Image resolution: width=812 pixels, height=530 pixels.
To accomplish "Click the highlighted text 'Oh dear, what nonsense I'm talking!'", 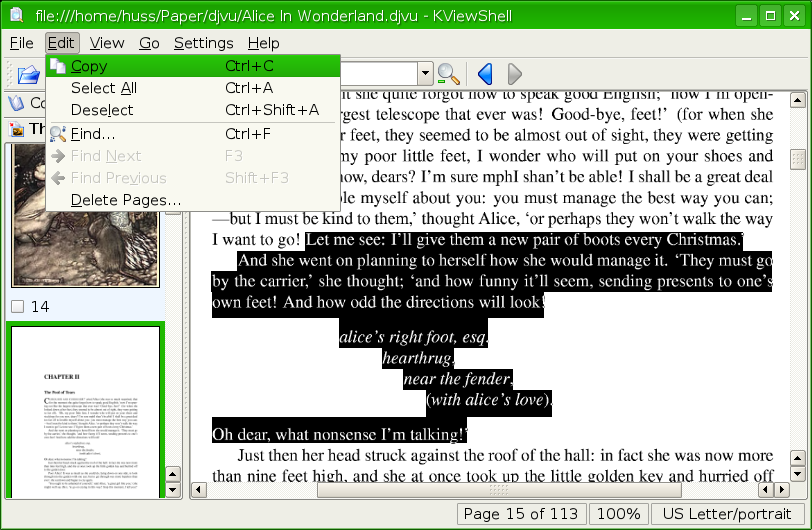I will click(339, 434).
